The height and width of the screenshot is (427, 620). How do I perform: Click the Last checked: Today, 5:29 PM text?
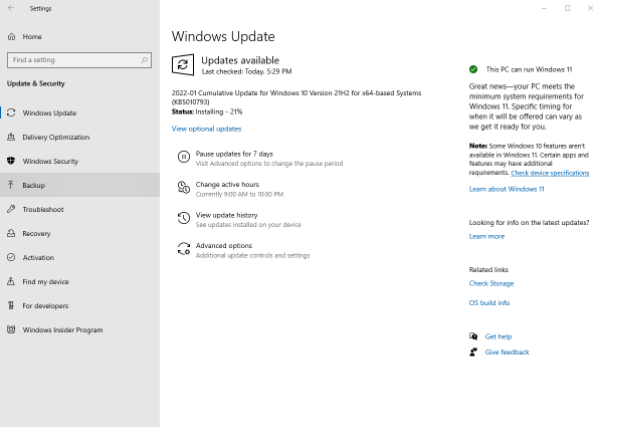click(x=247, y=72)
